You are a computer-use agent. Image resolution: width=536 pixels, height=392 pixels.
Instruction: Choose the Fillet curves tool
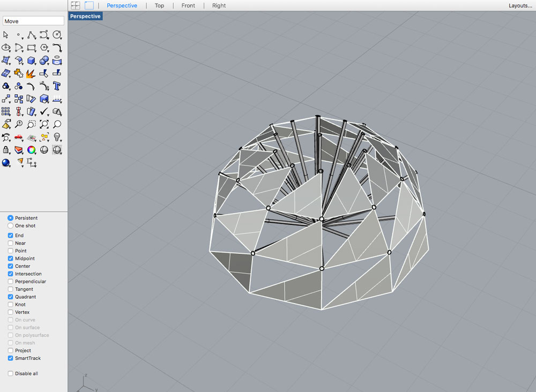(x=57, y=48)
